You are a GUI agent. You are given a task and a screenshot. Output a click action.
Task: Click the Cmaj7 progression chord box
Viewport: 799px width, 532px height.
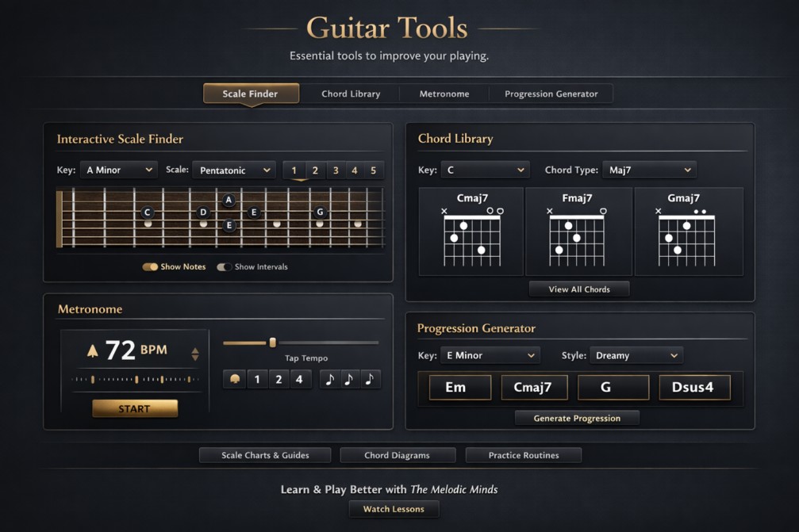click(533, 388)
